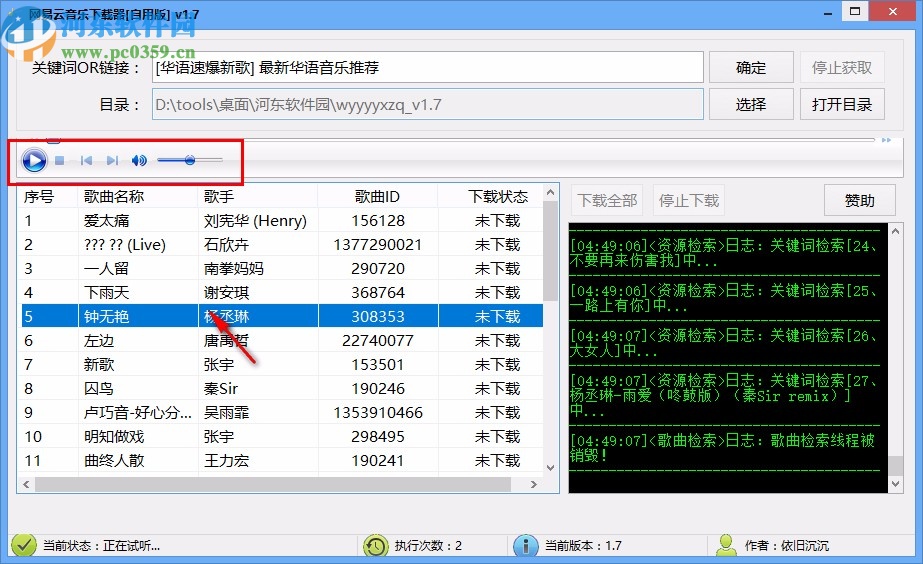The width and height of the screenshot is (923, 564).
Task: Click green checkmark status icon
Action: [x=24, y=545]
